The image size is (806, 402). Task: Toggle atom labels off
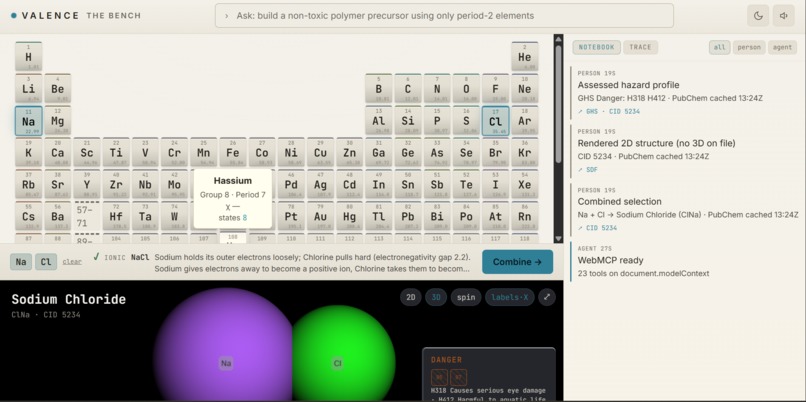509,297
